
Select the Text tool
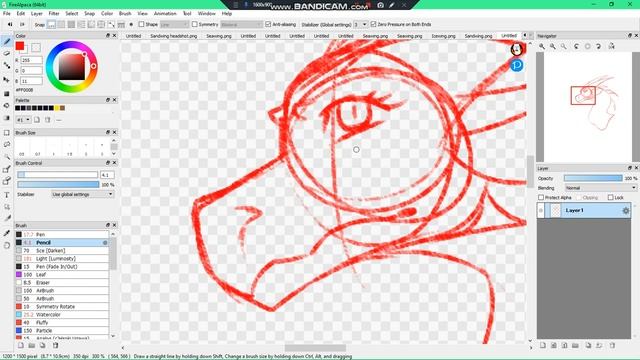(7, 195)
